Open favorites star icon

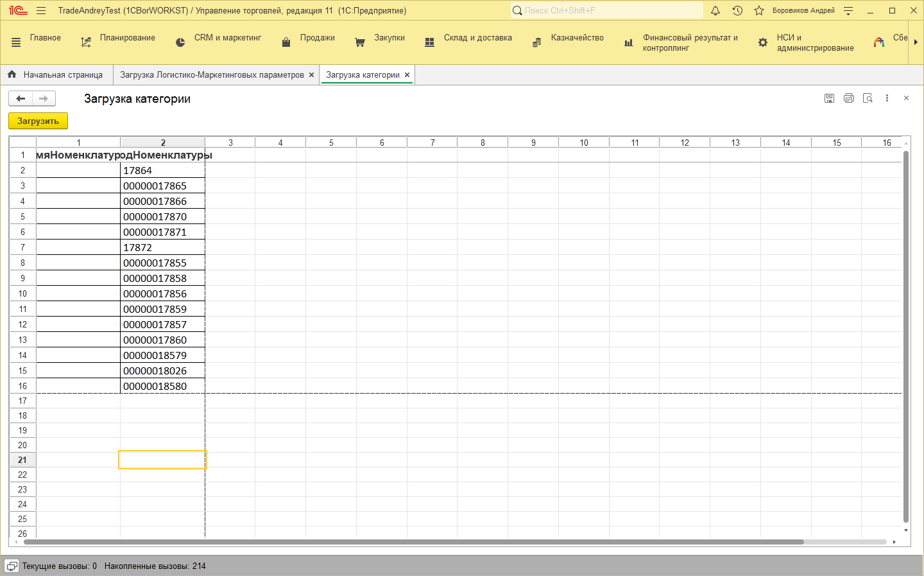point(759,10)
